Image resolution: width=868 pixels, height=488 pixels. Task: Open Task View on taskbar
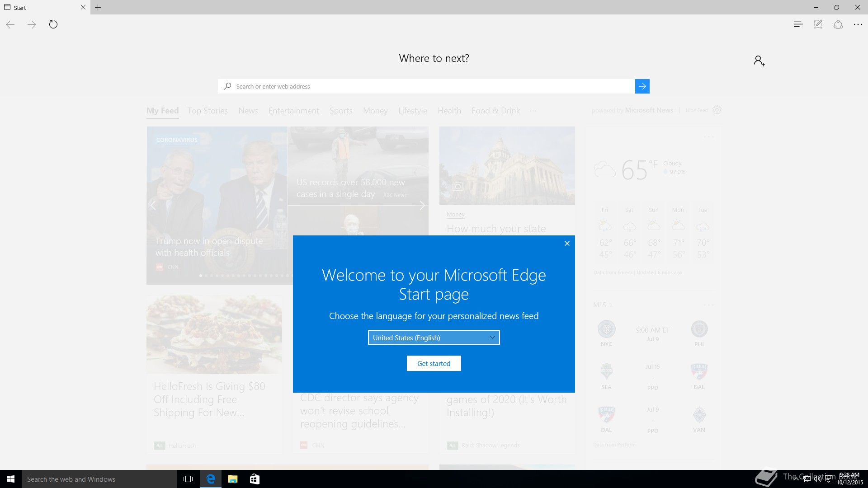tap(188, 479)
